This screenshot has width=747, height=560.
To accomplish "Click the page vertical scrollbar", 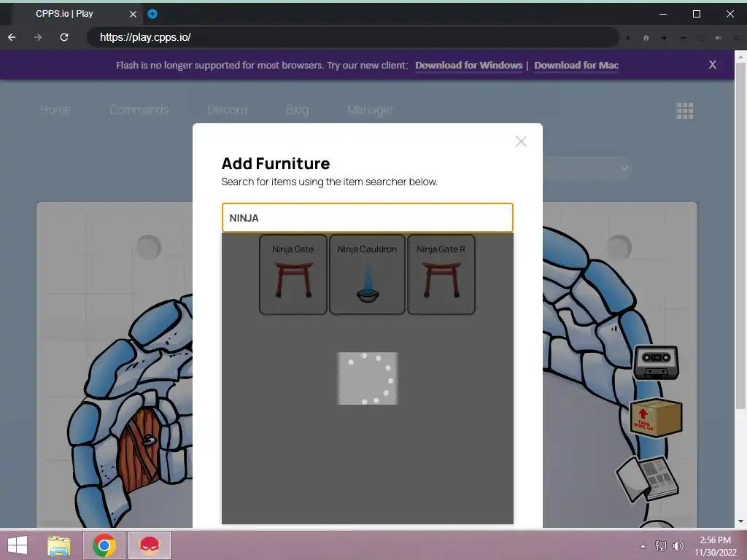I will (740, 236).
